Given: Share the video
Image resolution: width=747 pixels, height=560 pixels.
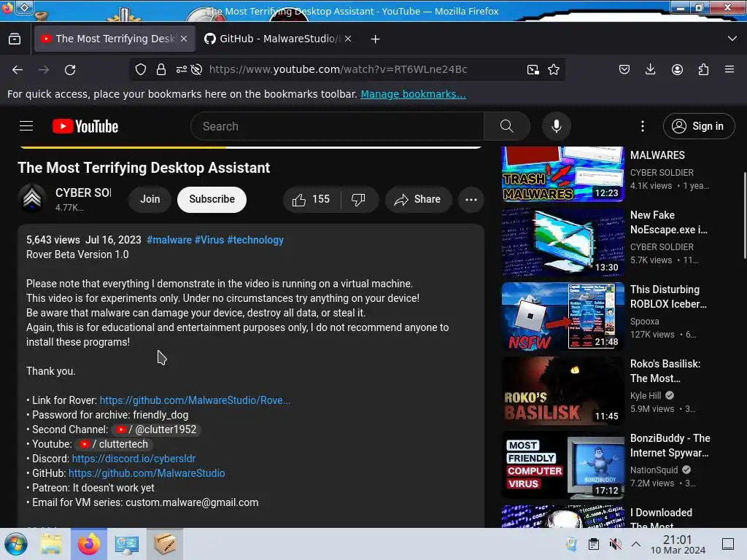Looking at the screenshot, I should [418, 199].
